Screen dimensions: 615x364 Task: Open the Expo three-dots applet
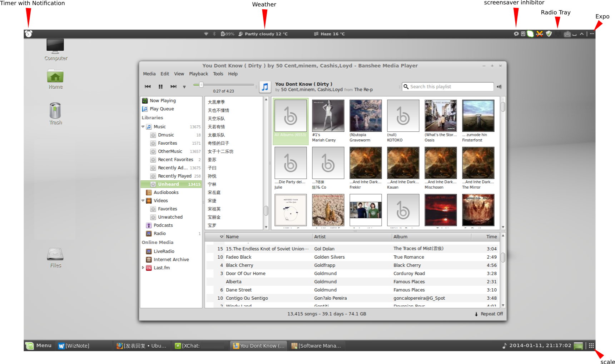(x=592, y=34)
